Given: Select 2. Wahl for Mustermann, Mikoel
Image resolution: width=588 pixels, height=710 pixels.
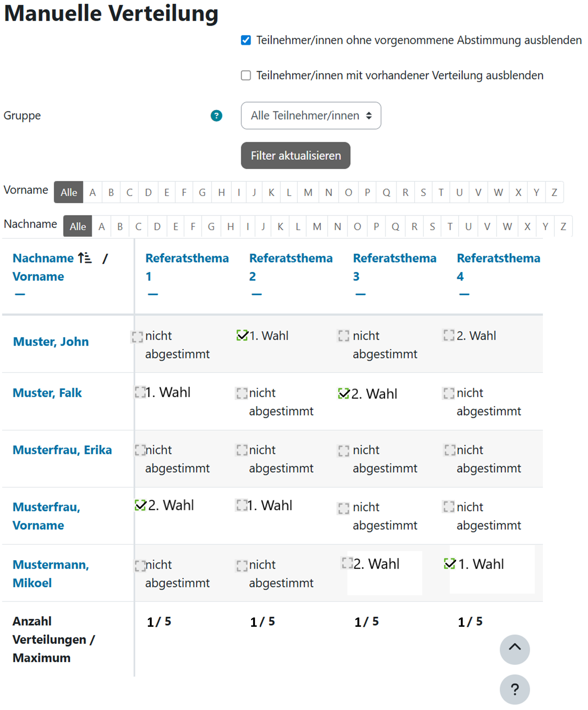Looking at the screenshot, I should [347, 563].
